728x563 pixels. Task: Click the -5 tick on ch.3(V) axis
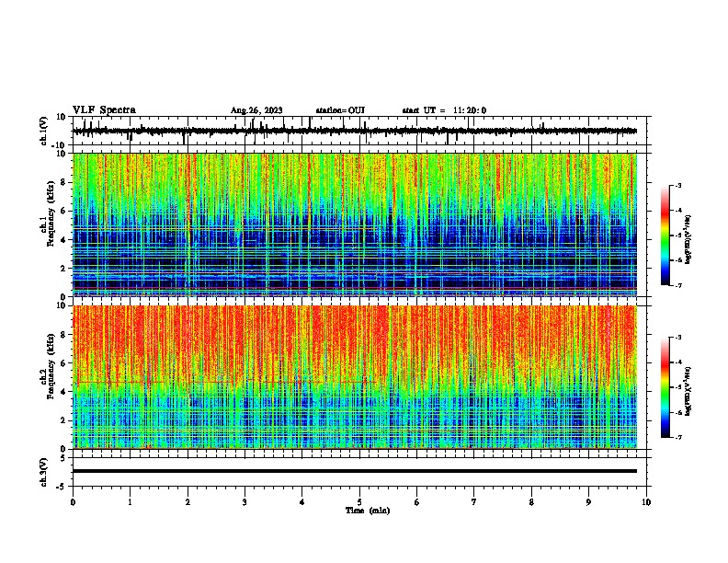62,487
